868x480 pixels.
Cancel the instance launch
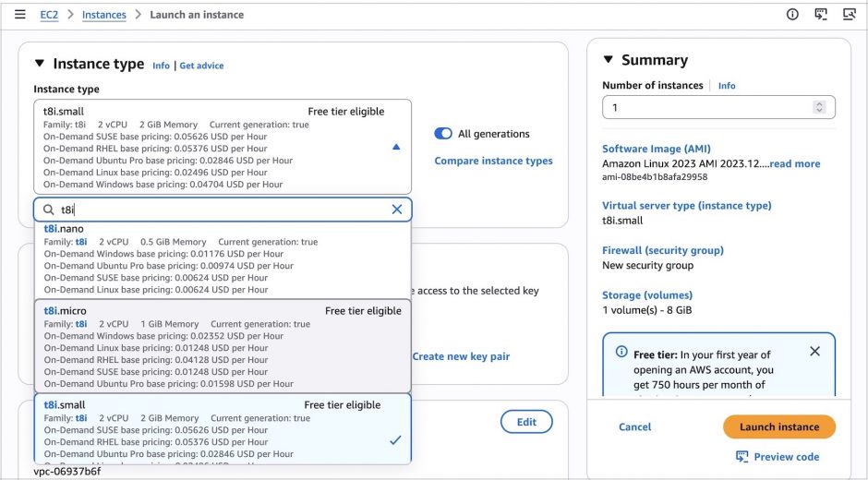point(635,426)
